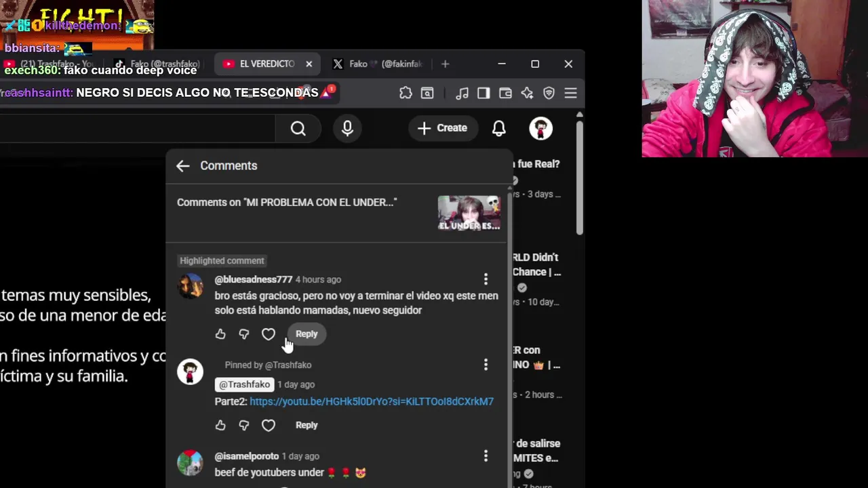The height and width of the screenshot is (488, 868).
Task: Reply to the pinned @Trashfako comment
Action: pos(307,425)
